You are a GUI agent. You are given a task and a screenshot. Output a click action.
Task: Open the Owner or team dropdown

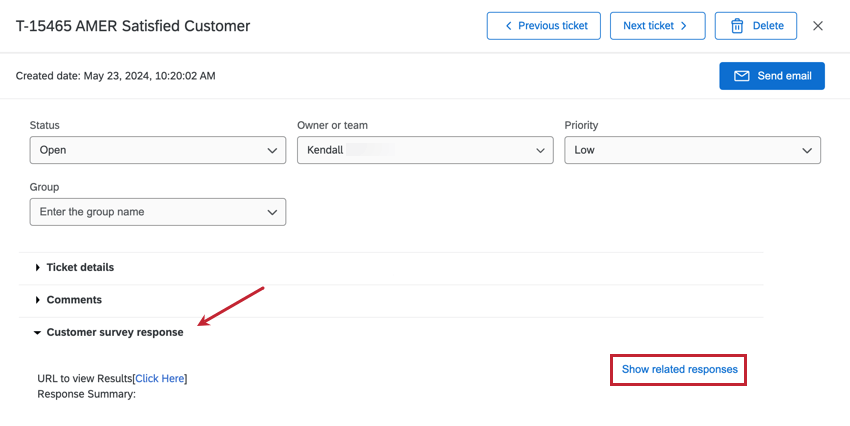pyautogui.click(x=425, y=151)
